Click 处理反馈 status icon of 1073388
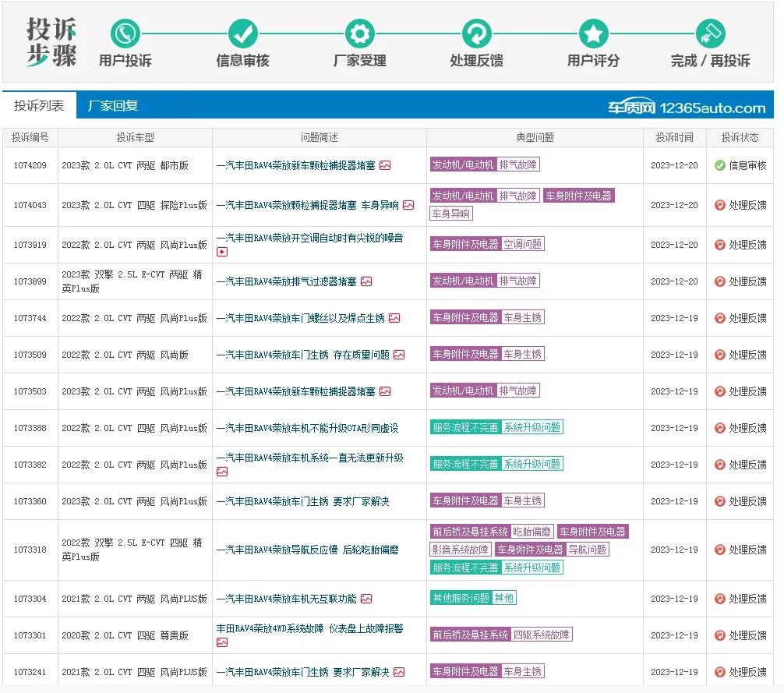The image size is (784, 693). click(x=719, y=428)
